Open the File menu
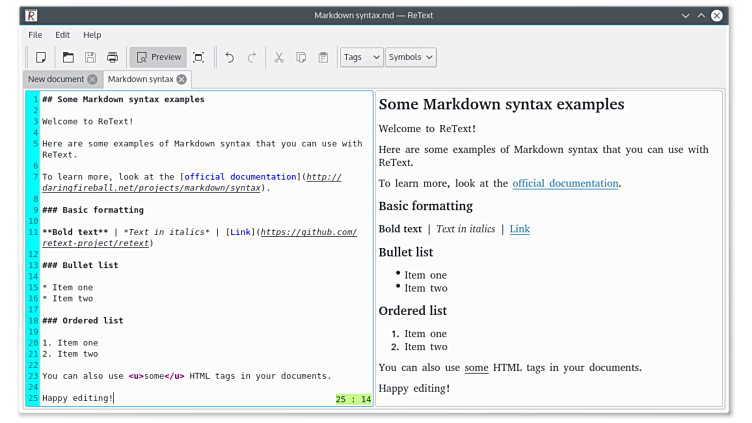The width and height of the screenshot is (752, 423). point(35,35)
